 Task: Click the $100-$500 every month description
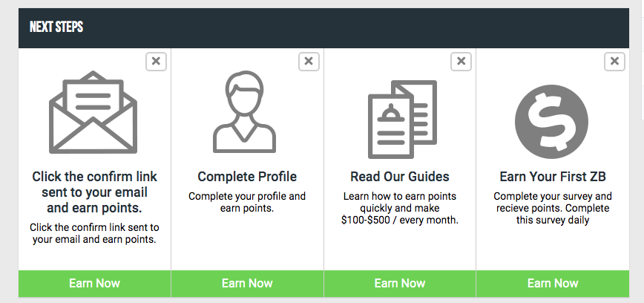point(400,209)
